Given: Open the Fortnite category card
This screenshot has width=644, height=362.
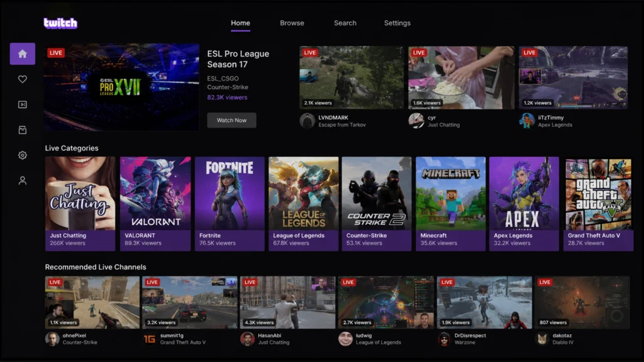Looking at the screenshot, I should 230,204.
